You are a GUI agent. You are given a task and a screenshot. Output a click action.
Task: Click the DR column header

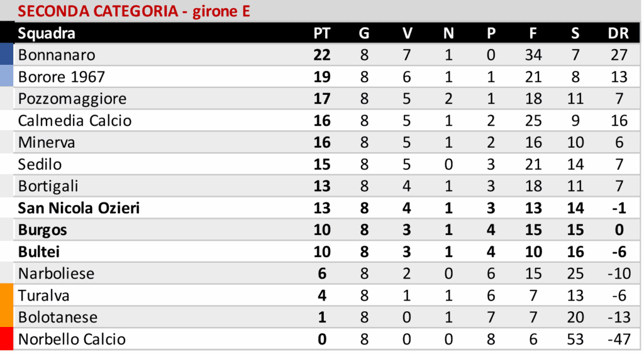(x=619, y=33)
